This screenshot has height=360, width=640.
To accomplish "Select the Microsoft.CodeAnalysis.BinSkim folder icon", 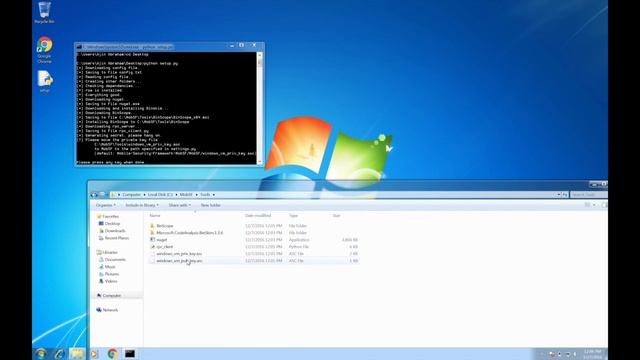I will pos(152,233).
